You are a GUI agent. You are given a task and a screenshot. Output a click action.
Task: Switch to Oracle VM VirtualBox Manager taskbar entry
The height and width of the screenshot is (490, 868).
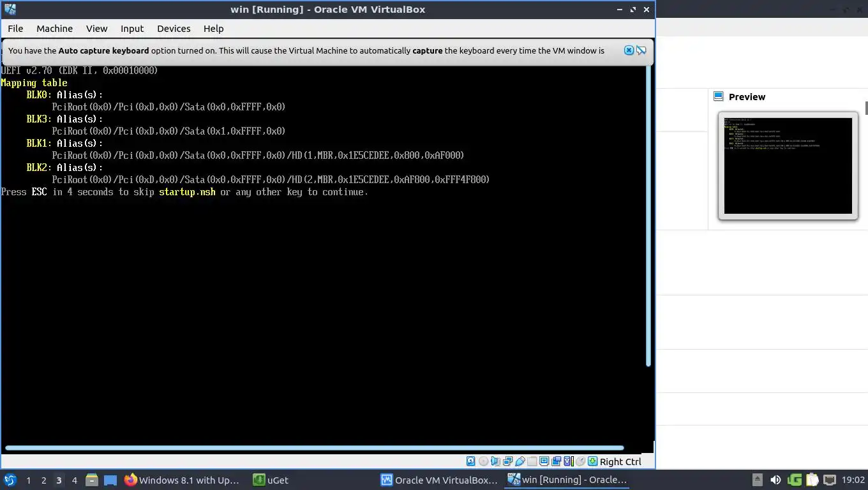point(439,480)
